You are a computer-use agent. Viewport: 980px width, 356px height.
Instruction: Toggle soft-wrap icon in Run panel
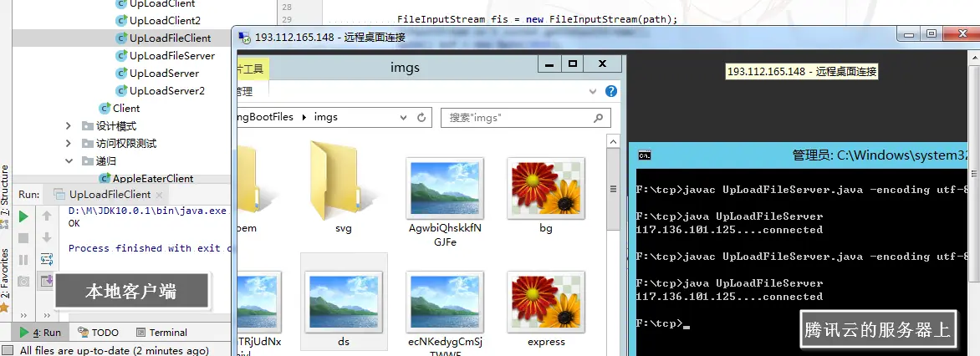coord(46,259)
